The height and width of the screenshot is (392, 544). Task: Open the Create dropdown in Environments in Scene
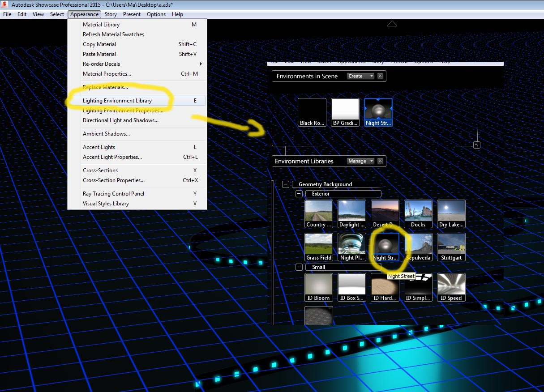coord(360,76)
